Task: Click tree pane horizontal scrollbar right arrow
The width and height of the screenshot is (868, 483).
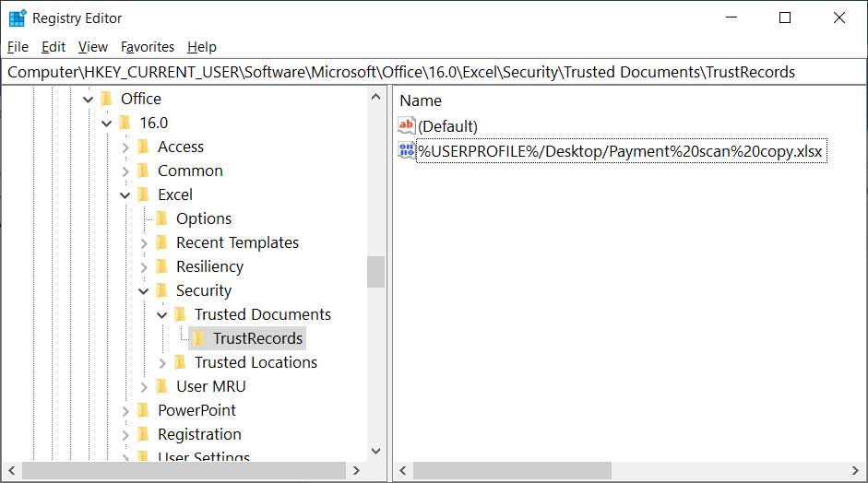Action: [356, 471]
